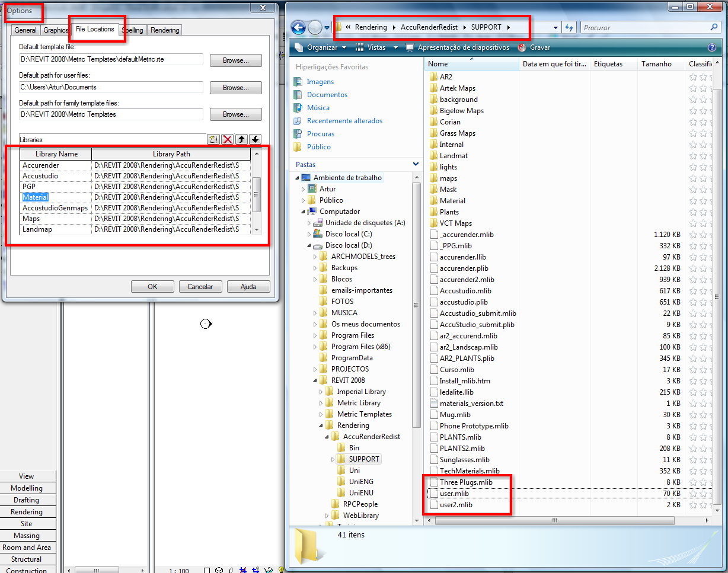Expand the SUPPORT folder tree node
The height and width of the screenshot is (573, 728).
[x=333, y=459]
